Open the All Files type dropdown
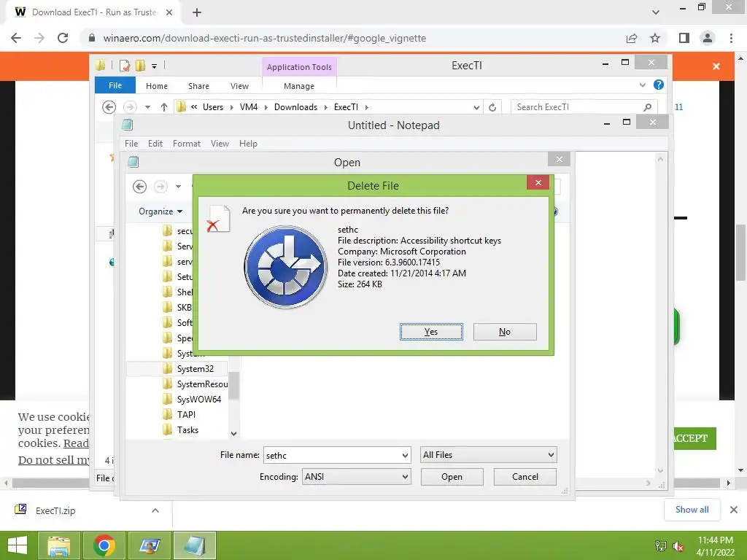The height and width of the screenshot is (560, 747). (x=488, y=455)
